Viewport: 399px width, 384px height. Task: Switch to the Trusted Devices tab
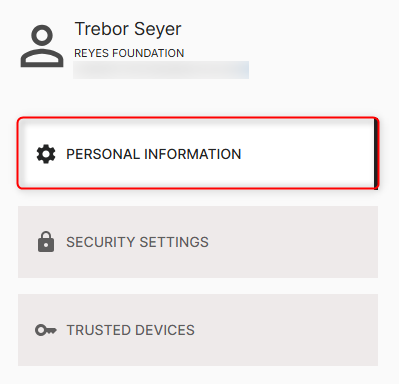198,330
